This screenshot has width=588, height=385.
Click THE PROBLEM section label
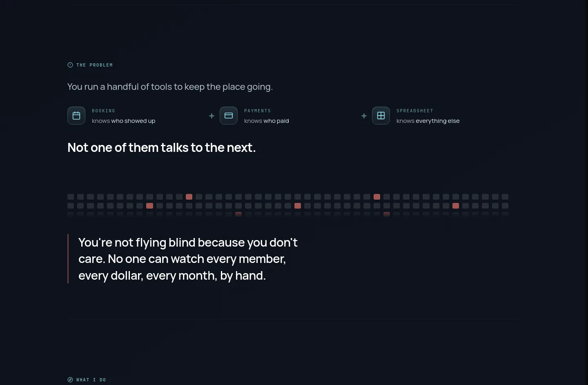(94, 65)
